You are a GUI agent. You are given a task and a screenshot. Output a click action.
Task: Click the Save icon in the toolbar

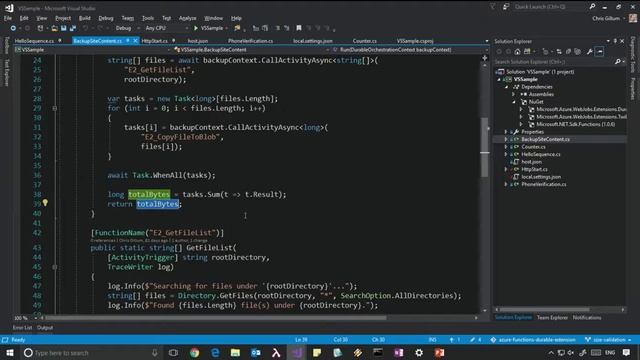pos(63,28)
